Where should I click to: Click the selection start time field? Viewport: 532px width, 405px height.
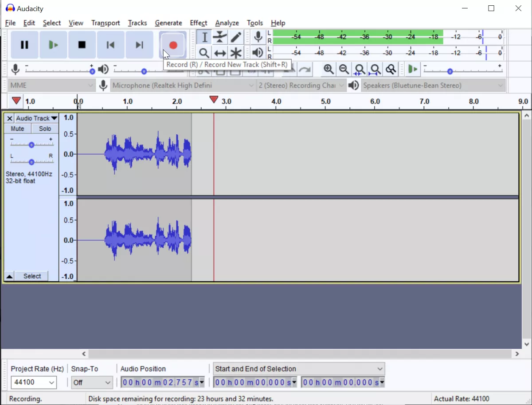coord(255,382)
